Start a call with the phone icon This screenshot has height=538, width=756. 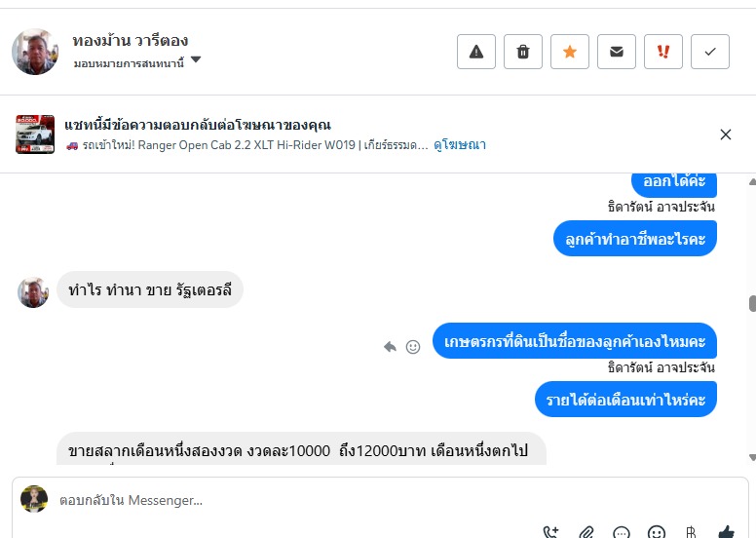click(550, 532)
